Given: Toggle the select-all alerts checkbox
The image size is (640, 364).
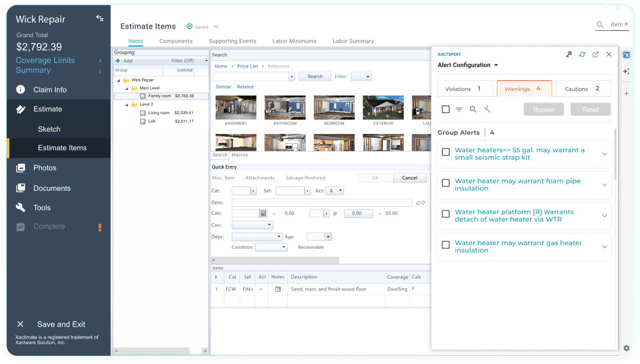Looking at the screenshot, I should click(x=446, y=109).
